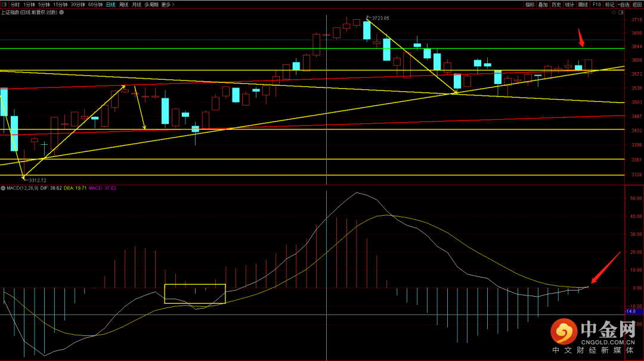Image resolution: width=644 pixels, height=361 pixels.
Task: Open the 标记 mark tool
Action: (609, 4)
